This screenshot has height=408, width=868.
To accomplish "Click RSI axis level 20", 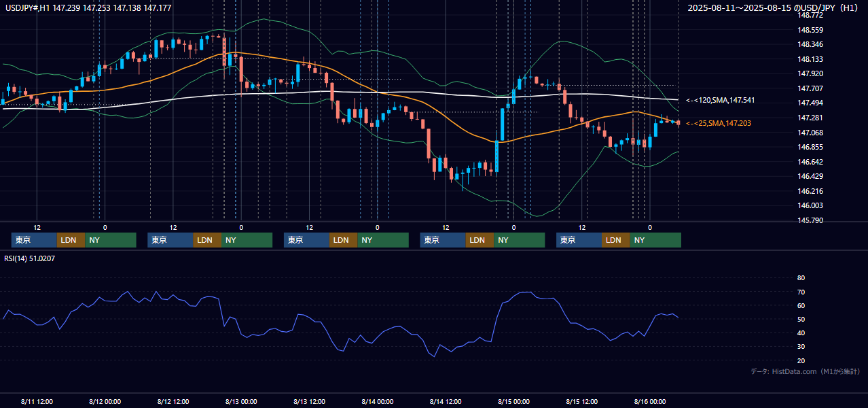I will click(801, 360).
